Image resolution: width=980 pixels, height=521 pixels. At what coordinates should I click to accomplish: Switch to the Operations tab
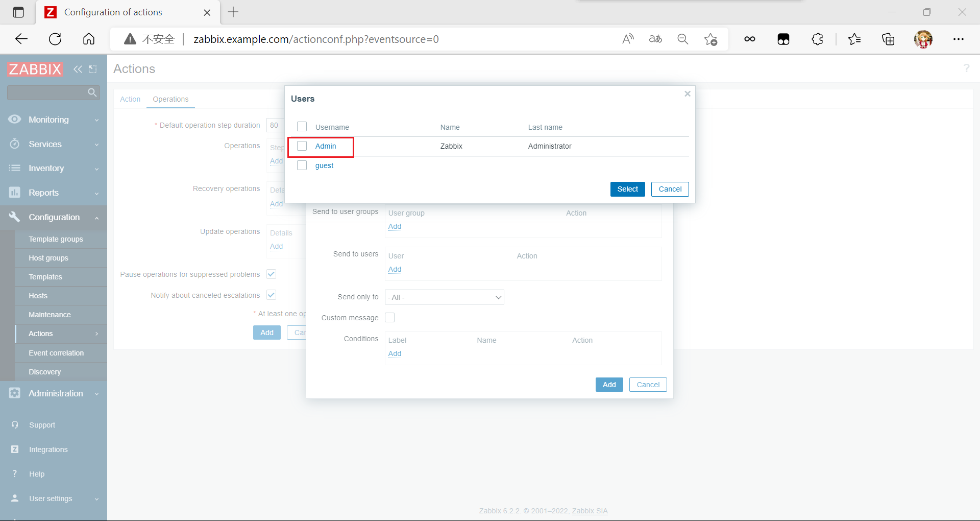pyautogui.click(x=170, y=99)
